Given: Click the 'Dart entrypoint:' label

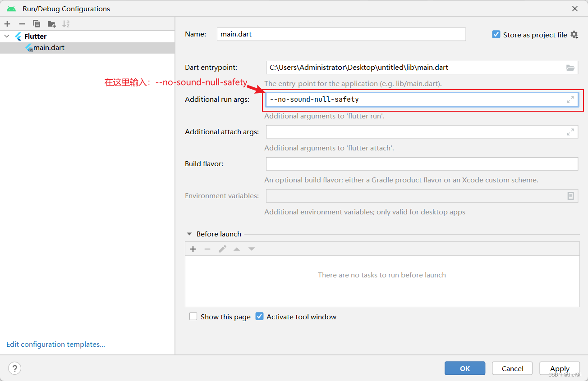Looking at the screenshot, I should pyautogui.click(x=211, y=68).
